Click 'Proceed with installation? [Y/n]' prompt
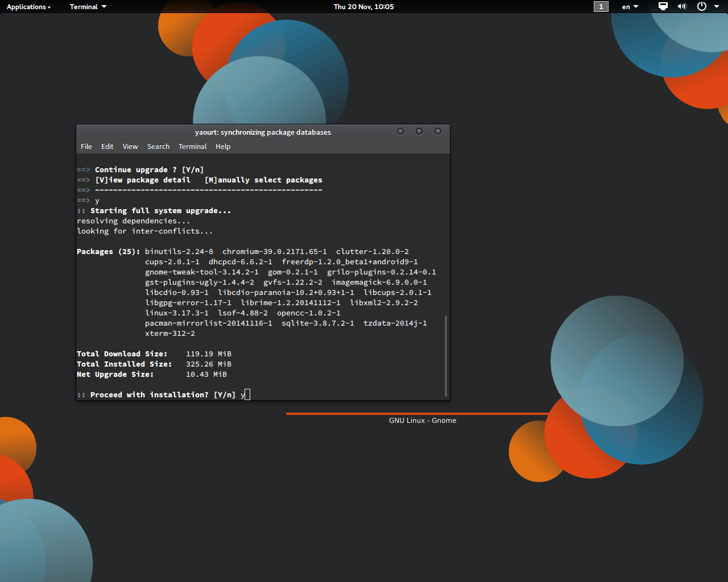This screenshot has width=728, height=582. coord(163,394)
